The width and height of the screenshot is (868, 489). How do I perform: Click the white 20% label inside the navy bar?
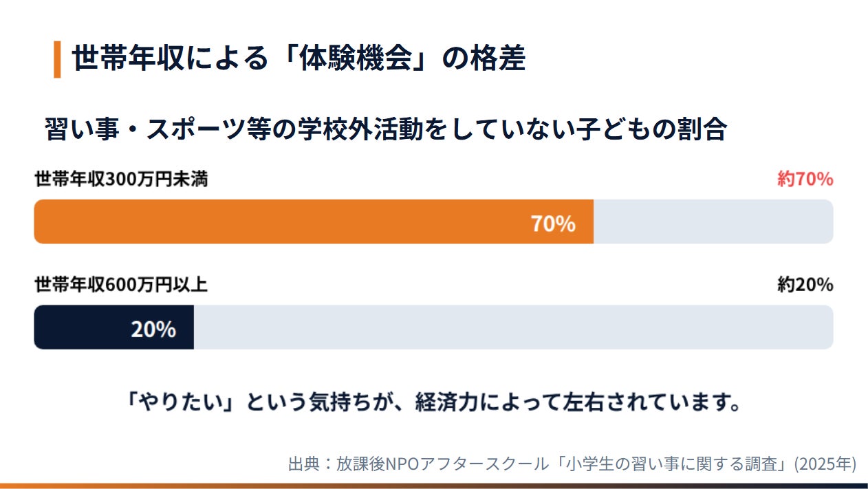point(153,329)
